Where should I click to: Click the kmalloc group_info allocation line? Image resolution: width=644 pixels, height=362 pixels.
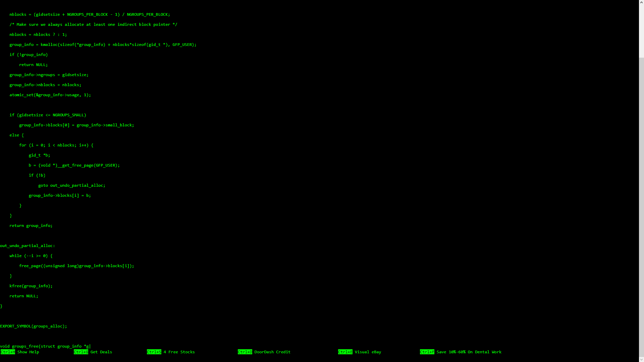[x=103, y=45]
